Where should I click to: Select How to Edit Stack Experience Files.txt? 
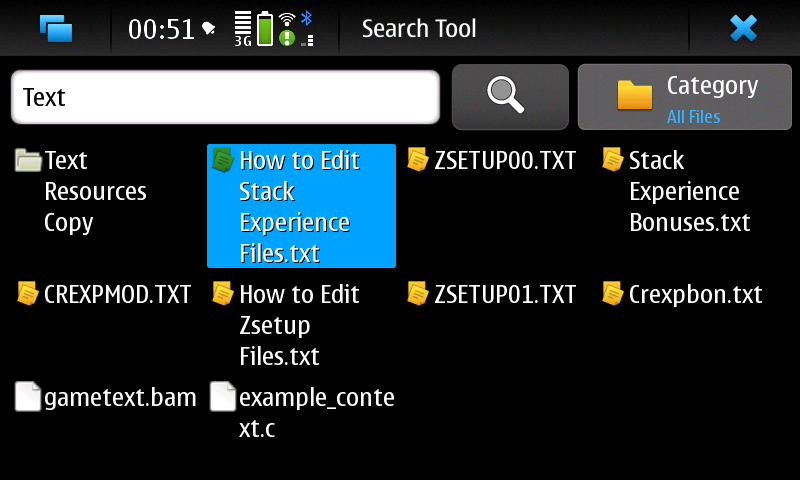(300, 206)
